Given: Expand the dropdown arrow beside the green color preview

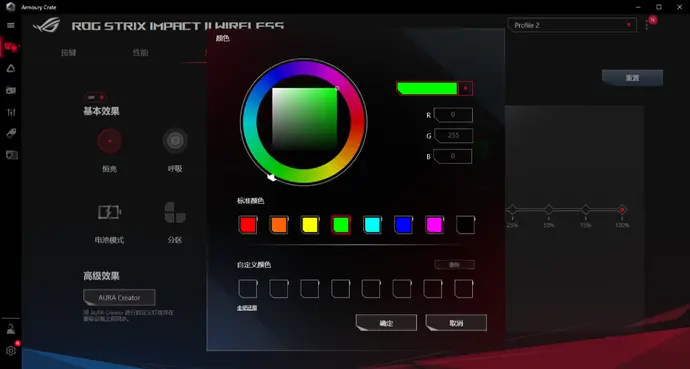Looking at the screenshot, I should (465, 88).
